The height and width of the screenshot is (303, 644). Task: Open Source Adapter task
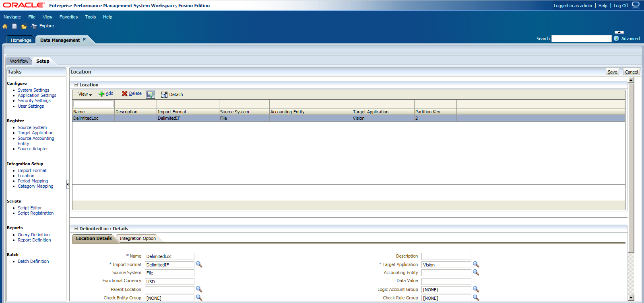tap(33, 149)
